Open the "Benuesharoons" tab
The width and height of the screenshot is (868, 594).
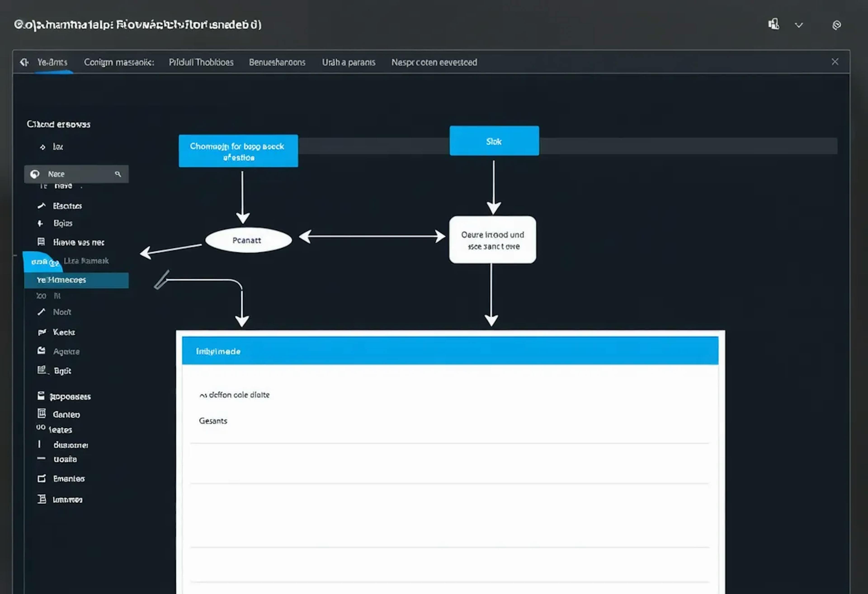click(x=277, y=62)
